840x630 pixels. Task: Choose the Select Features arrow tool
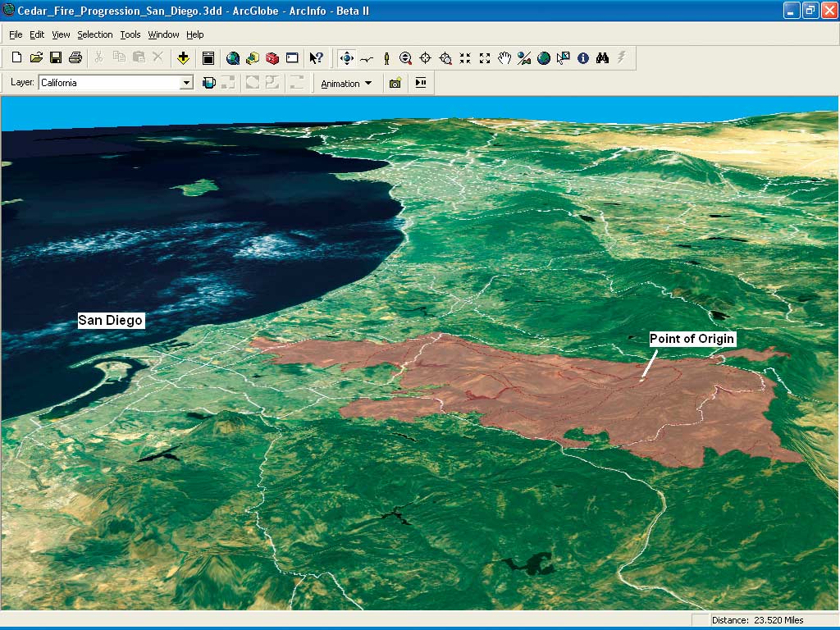click(x=563, y=58)
